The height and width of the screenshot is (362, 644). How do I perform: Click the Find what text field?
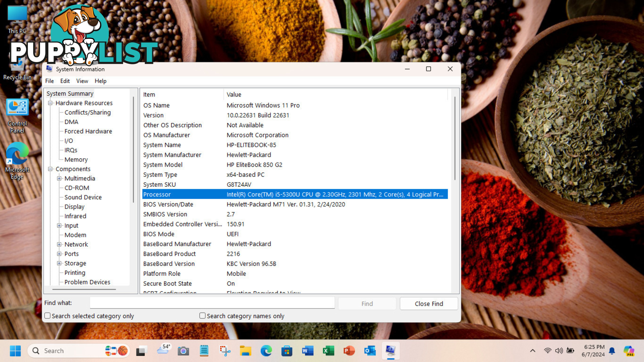tap(212, 303)
